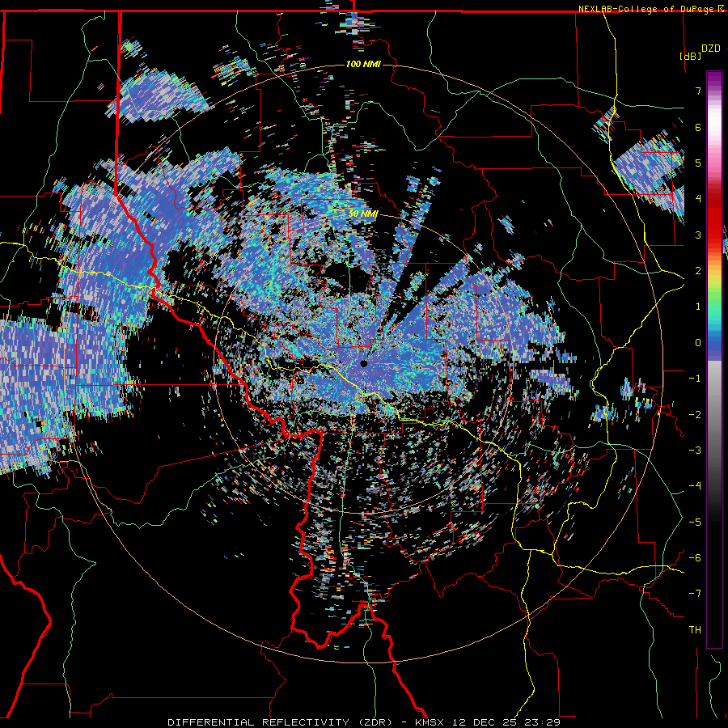The width and height of the screenshot is (728, 728).
Task: Click the scale value 3
Action: coord(698,235)
